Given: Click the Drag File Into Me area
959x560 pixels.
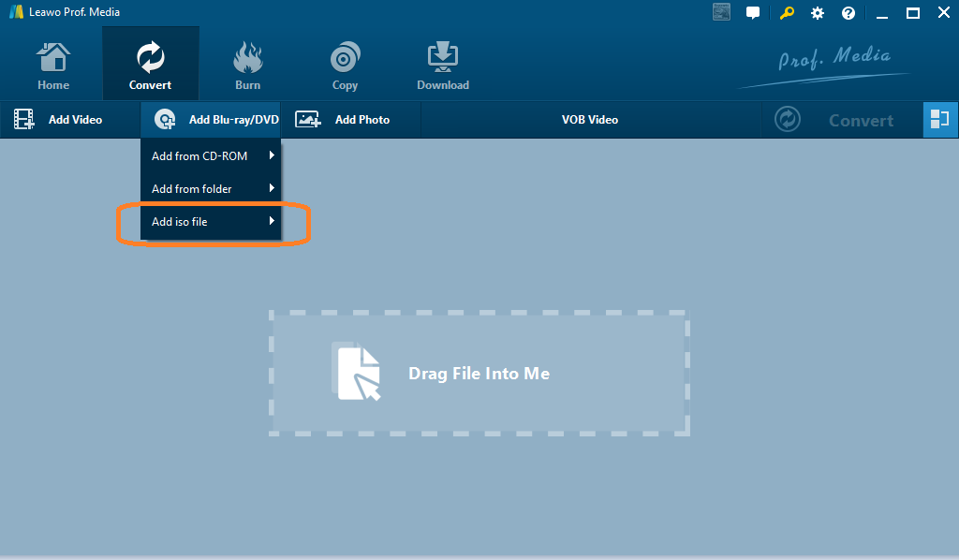Looking at the screenshot, I should point(479,373).
